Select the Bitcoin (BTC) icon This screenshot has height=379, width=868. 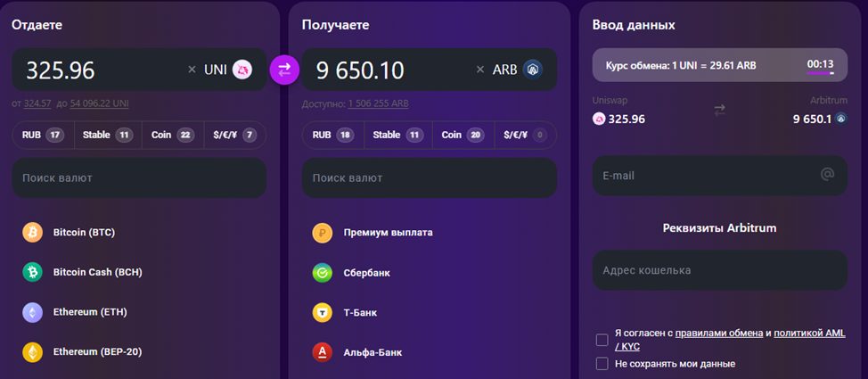pos(33,233)
